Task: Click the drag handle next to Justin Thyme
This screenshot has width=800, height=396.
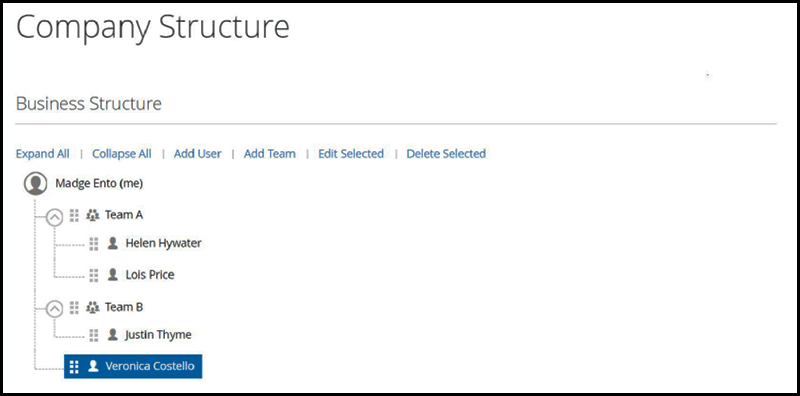Action: coord(93,335)
